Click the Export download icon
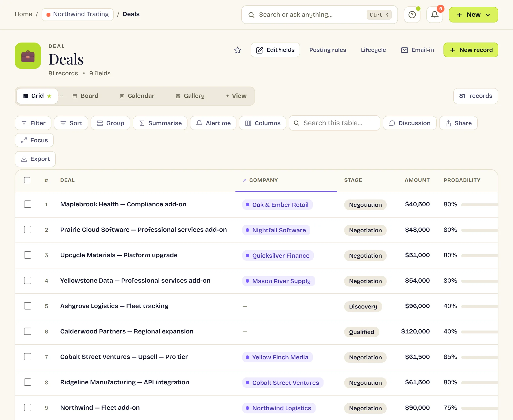513x420 pixels. [x=24, y=159]
